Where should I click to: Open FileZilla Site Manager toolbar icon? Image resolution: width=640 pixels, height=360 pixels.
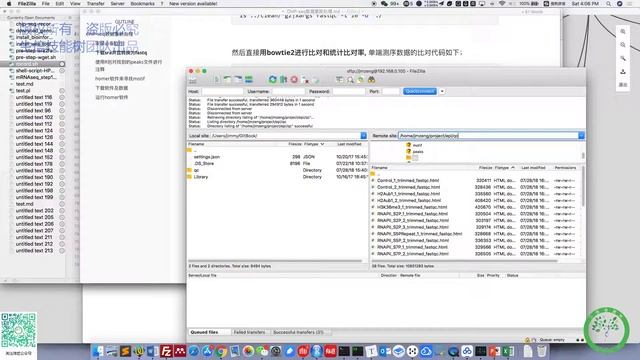coord(193,80)
